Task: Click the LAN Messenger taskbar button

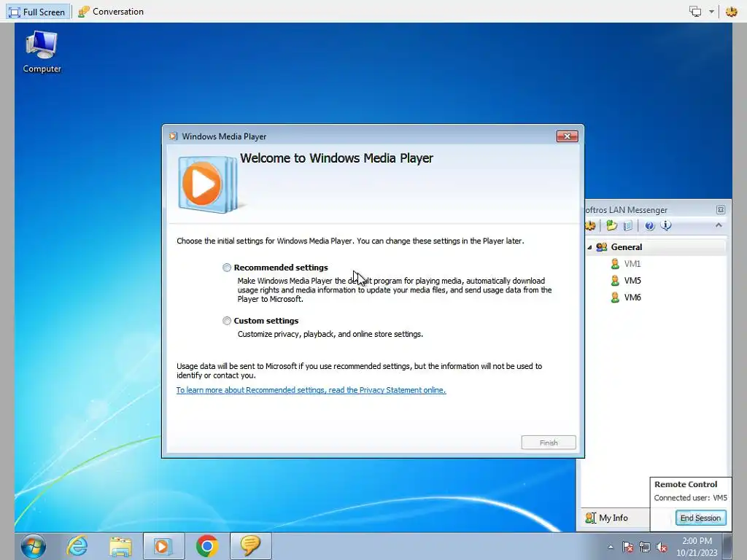Action: point(251,545)
